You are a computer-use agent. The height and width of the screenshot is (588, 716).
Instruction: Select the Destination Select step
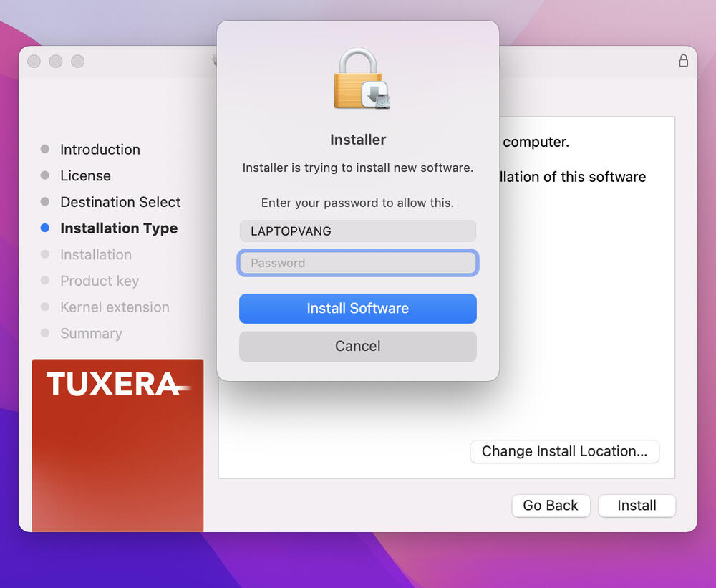(x=120, y=202)
